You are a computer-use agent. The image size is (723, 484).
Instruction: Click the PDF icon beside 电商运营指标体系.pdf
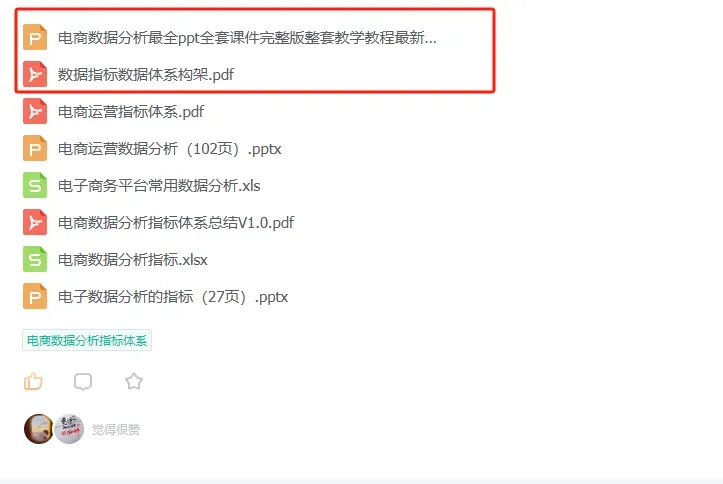click(35, 112)
